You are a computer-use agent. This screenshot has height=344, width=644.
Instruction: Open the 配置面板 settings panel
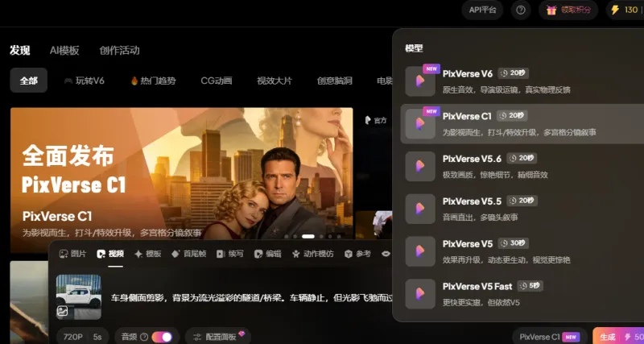218,337
